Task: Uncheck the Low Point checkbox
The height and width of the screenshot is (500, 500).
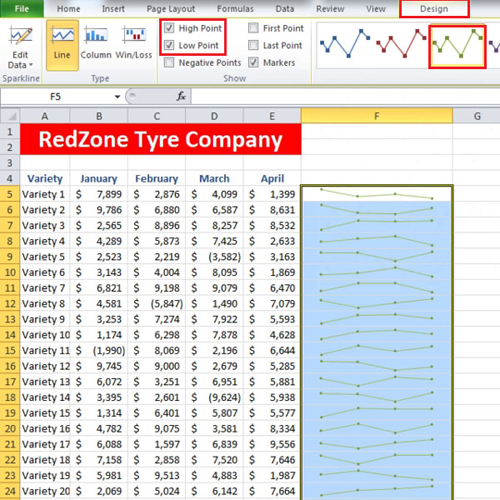Action: pyautogui.click(x=169, y=45)
